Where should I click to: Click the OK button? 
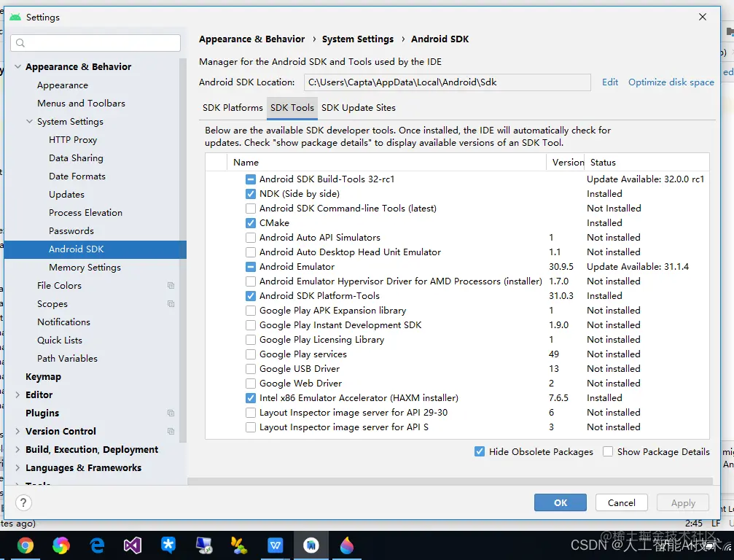(561, 503)
